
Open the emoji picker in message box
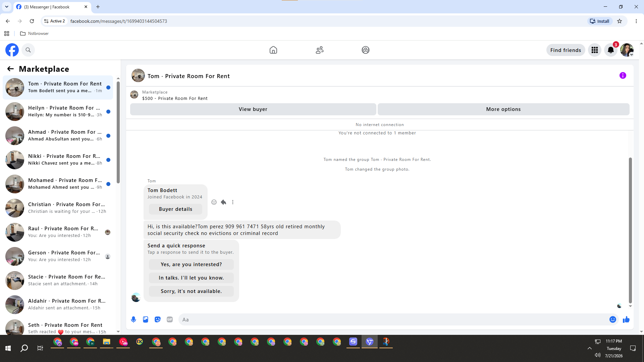coord(613,319)
